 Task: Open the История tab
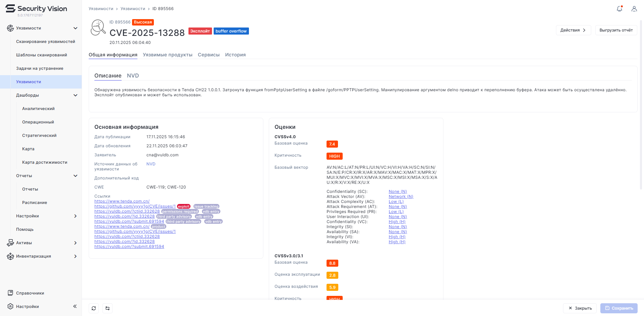tap(235, 55)
